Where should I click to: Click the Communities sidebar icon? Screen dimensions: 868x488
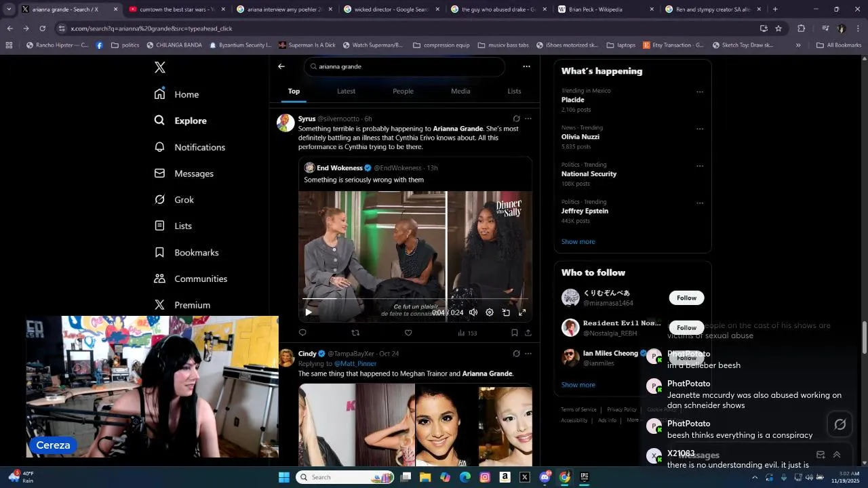coord(160,279)
